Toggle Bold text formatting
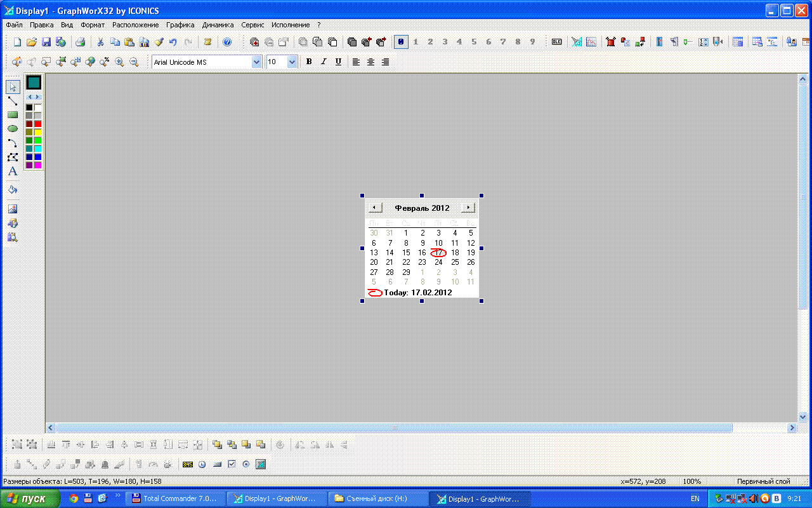The width and height of the screenshot is (812, 508). 309,62
